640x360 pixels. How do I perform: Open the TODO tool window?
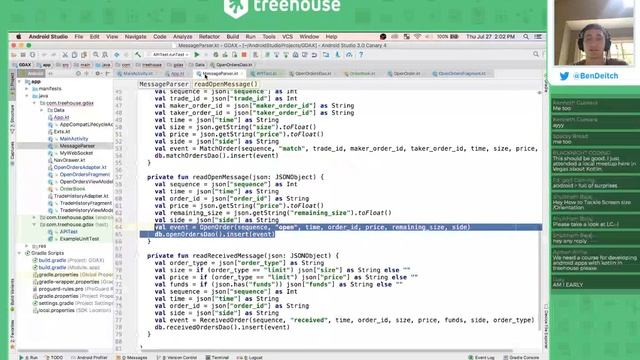click(x=53, y=357)
